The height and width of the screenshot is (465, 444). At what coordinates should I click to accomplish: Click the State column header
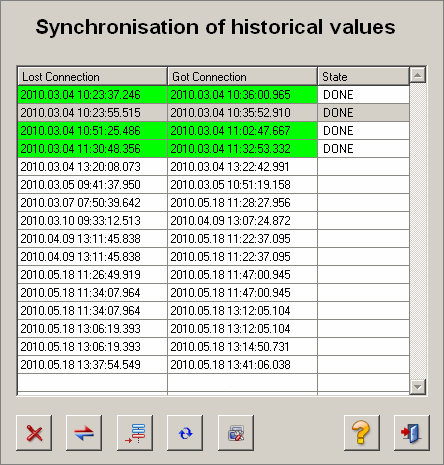pos(363,77)
